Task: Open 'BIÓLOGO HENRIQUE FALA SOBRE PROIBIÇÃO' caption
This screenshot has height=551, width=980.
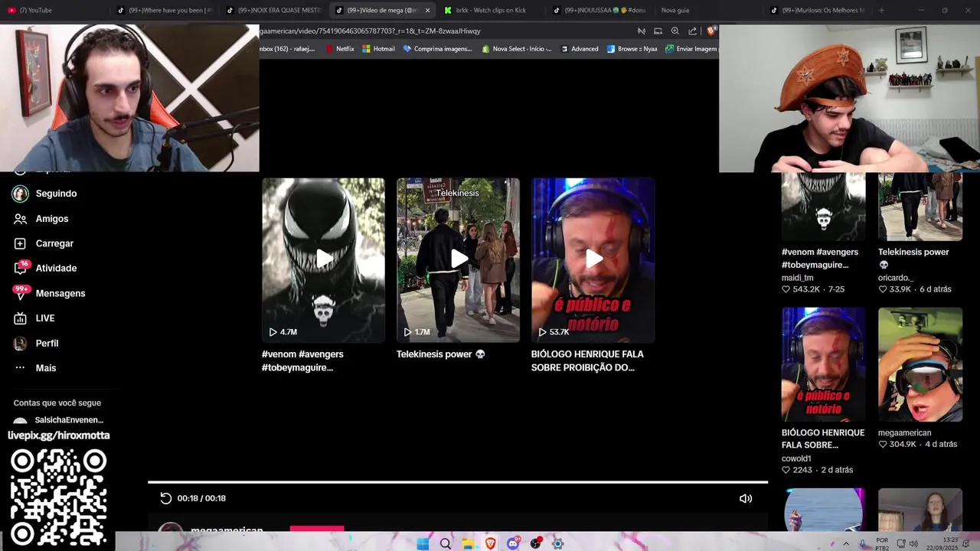Action: tap(587, 360)
